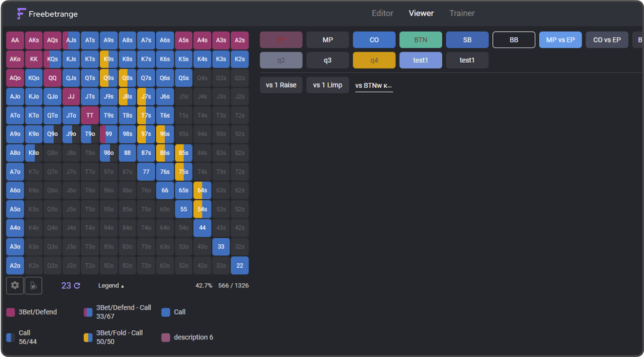Select the MP vs EP range
The image size is (644, 357).
(x=560, y=39)
